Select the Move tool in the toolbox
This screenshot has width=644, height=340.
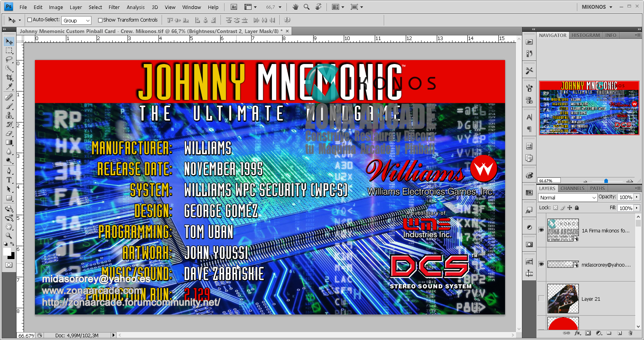9,42
